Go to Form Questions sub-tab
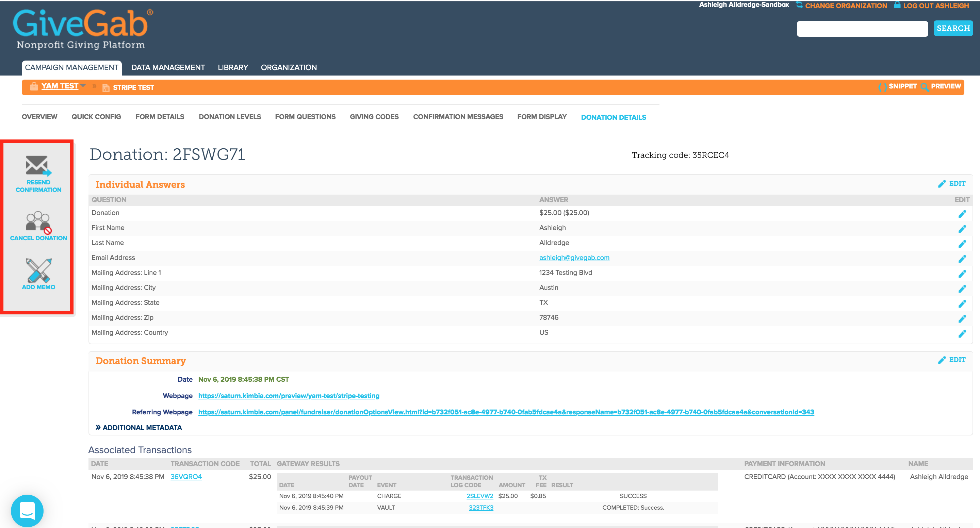980x528 pixels. (x=305, y=117)
